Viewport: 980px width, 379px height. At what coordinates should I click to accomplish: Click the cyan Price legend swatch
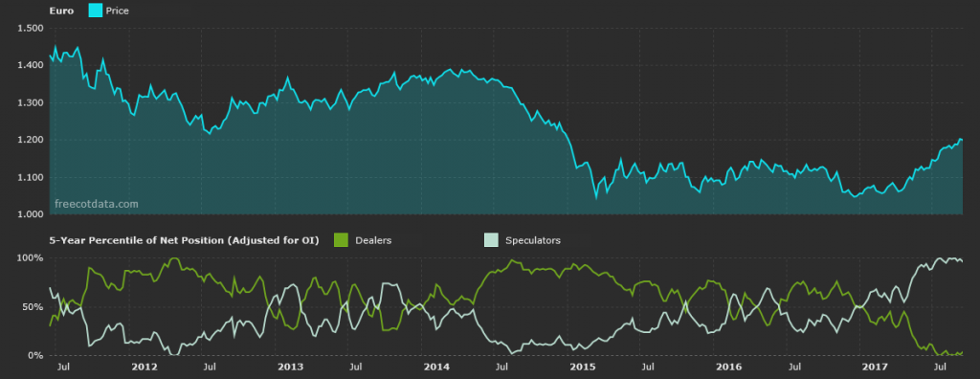(95, 11)
